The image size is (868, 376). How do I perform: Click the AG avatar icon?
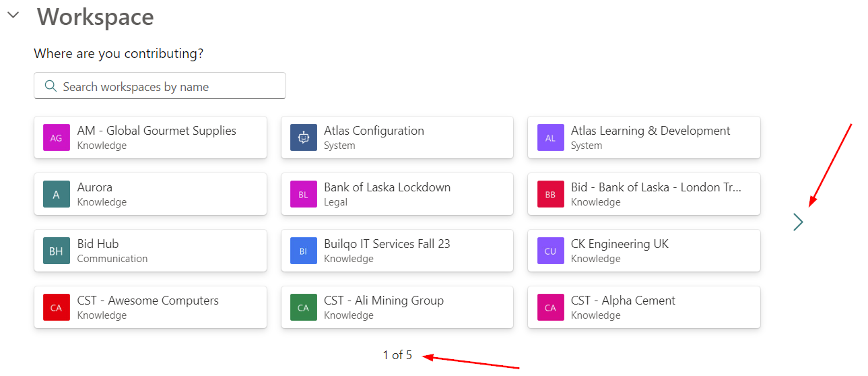pyautogui.click(x=56, y=137)
